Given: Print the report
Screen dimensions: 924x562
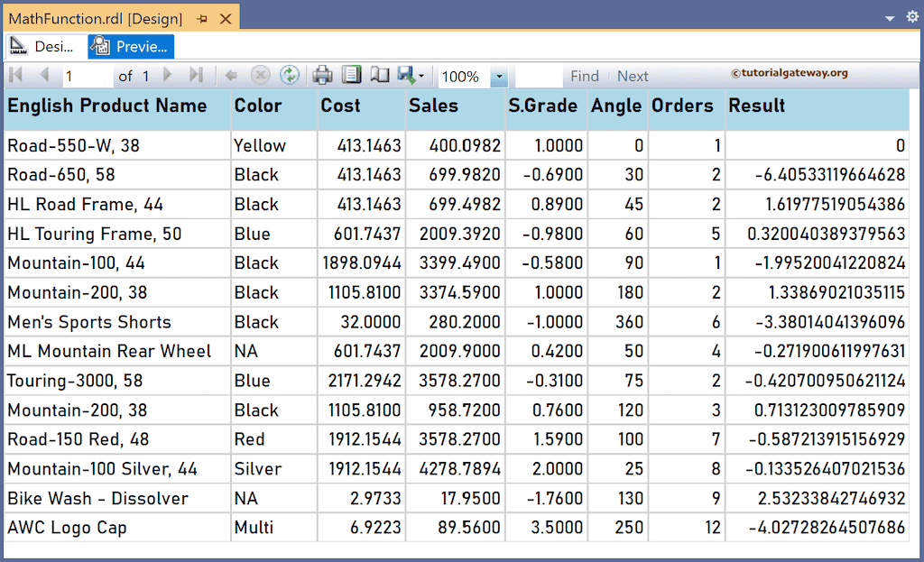Looking at the screenshot, I should coord(322,76).
